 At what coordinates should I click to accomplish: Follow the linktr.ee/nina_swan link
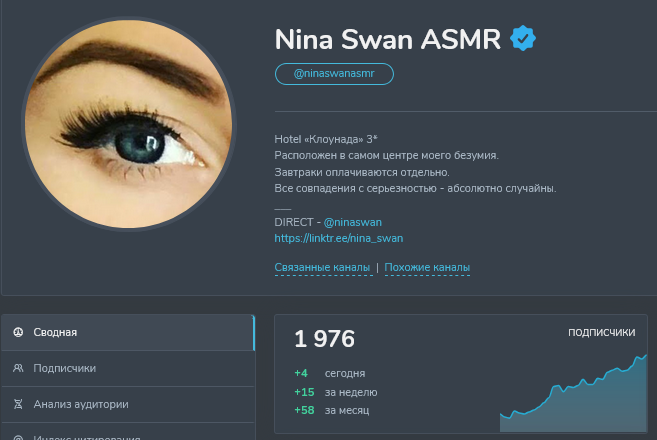(339, 238)
